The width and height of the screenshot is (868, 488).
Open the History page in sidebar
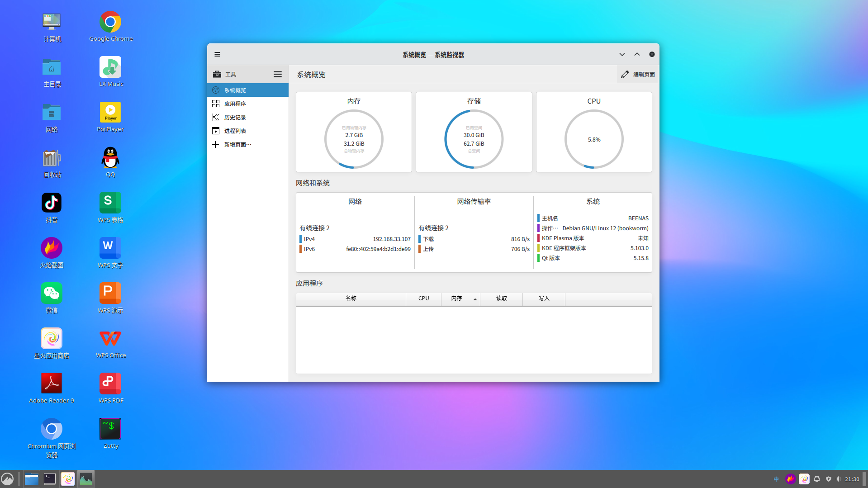pos(235,117)
